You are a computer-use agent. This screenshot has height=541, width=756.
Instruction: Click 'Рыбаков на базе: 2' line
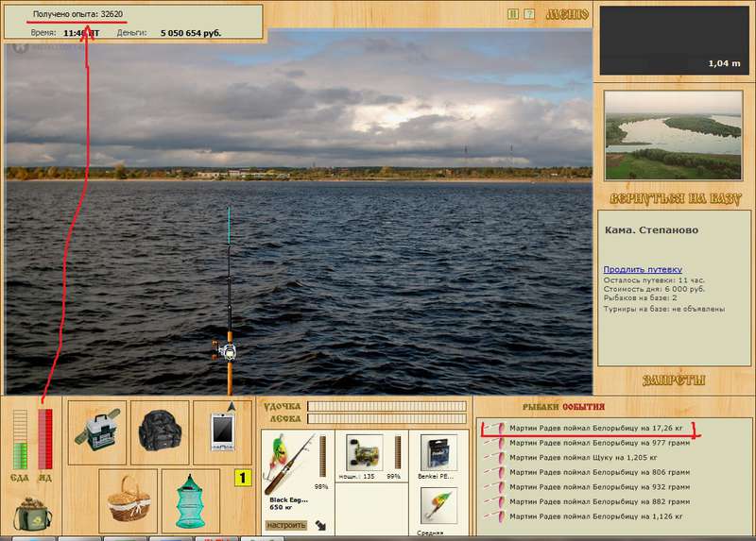tap(640, 297)
